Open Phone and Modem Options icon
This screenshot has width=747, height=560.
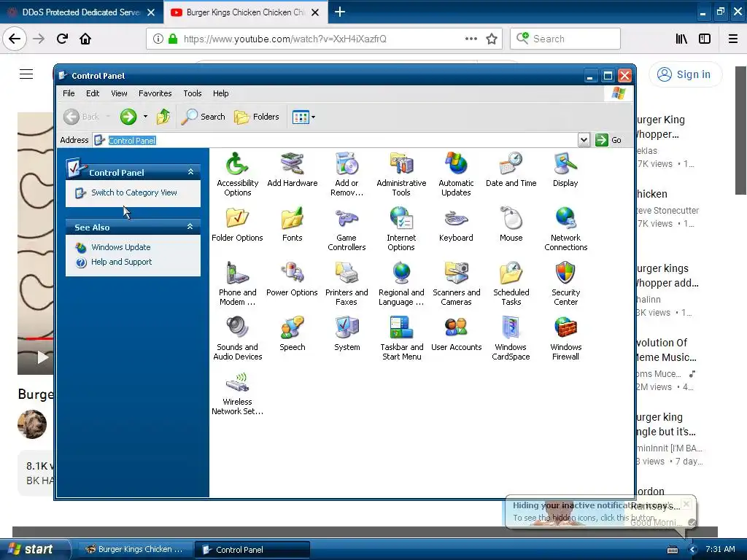click(237, 284)
